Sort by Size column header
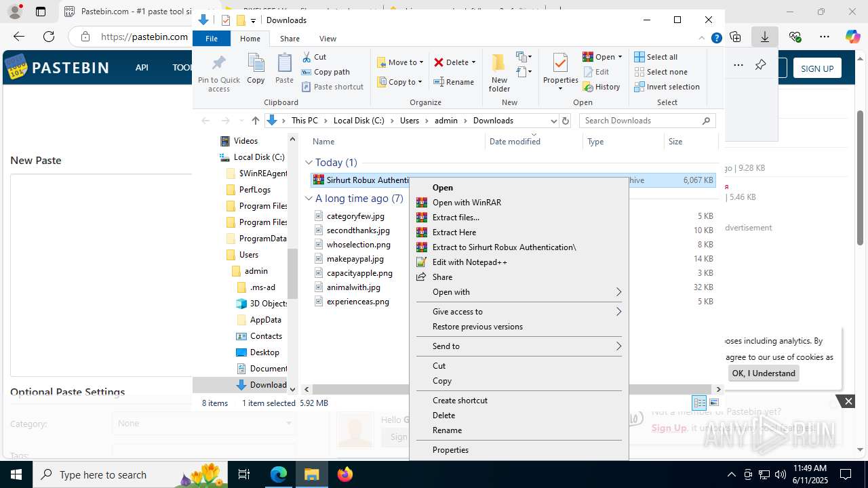This screenshot has width=868, height=488. point(690,142)
